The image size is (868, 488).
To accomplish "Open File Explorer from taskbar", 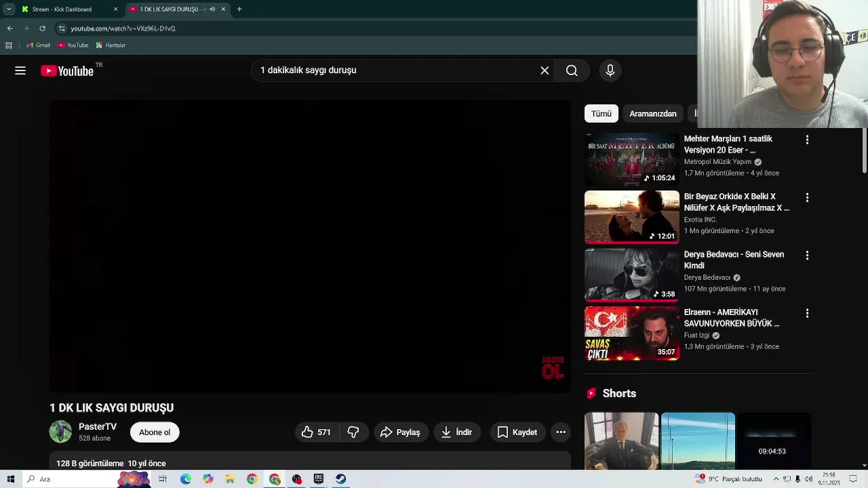I will [x=230, y=479].
